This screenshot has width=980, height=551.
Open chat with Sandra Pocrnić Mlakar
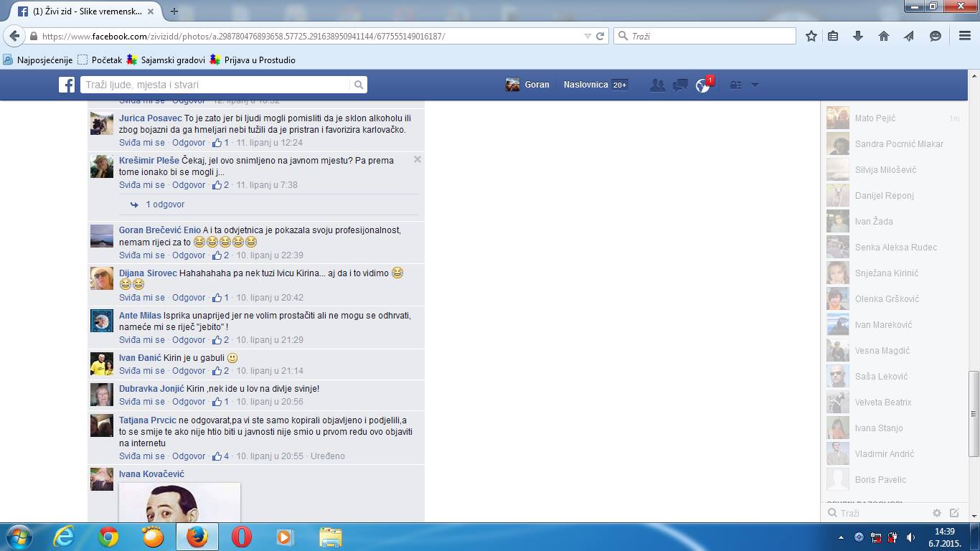(893, 144)
